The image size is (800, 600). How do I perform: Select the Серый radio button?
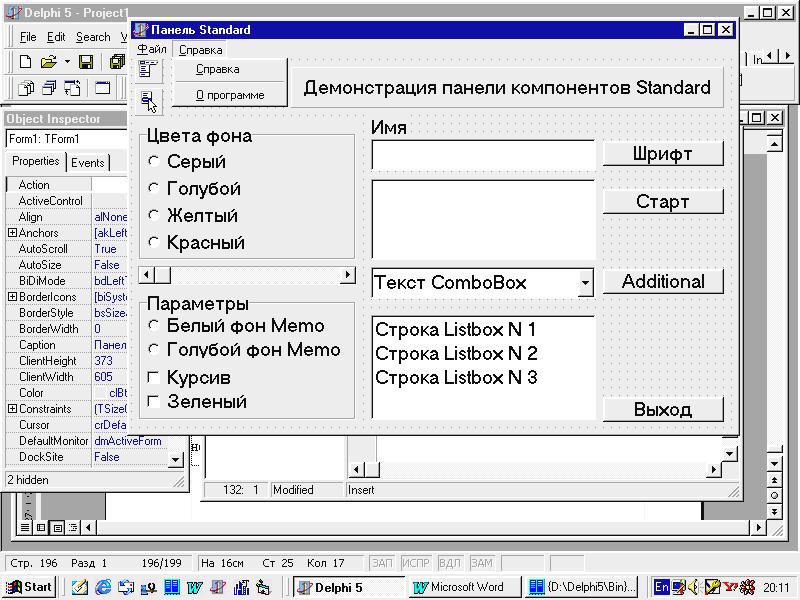pos(154,161)
